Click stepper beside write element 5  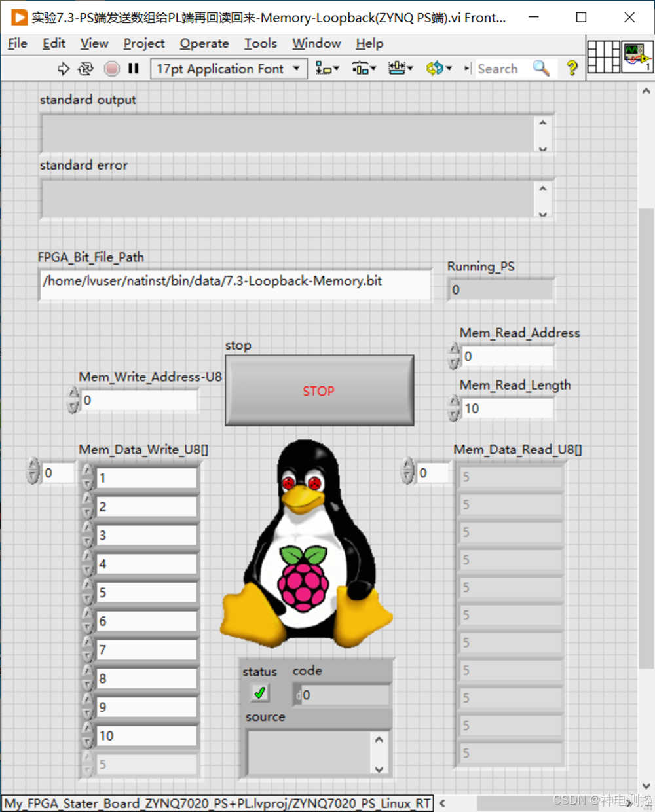pyautogui.click(x=88, y=593)
